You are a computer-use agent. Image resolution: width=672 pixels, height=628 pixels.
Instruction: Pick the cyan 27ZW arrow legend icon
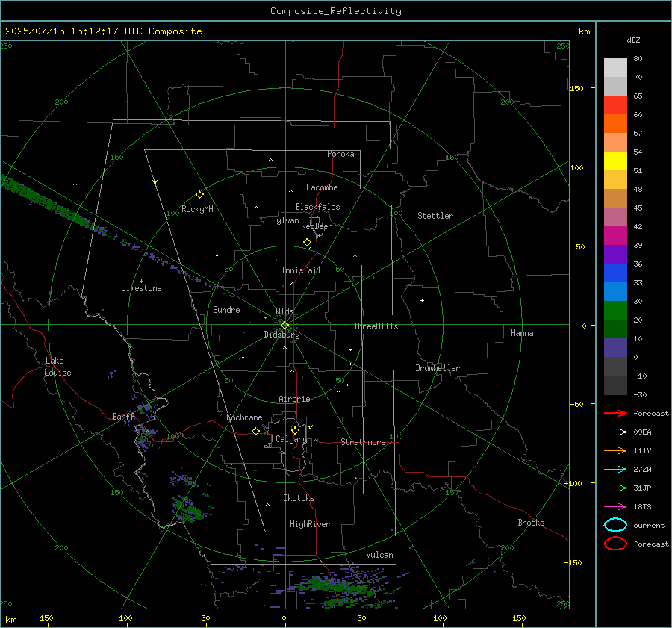click(615, 470)
